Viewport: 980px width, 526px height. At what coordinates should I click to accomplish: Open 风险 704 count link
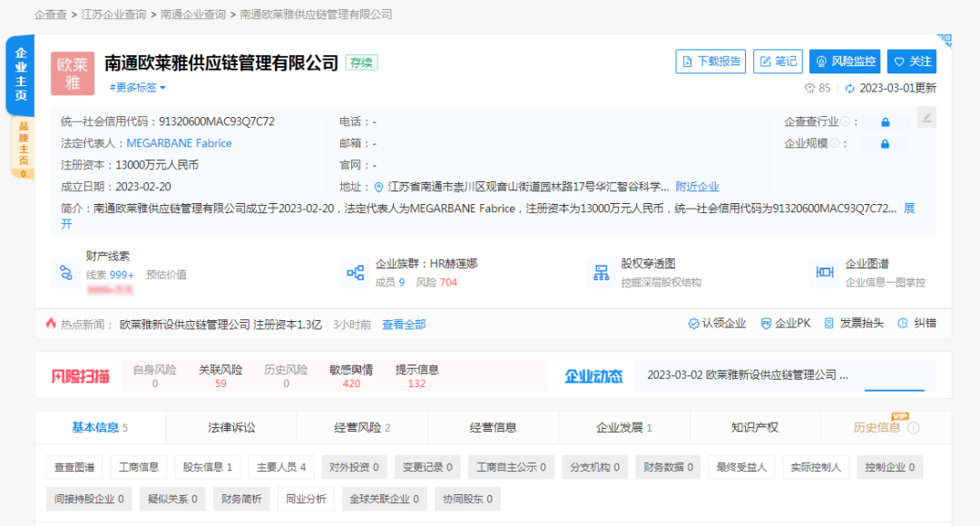coord(436,282)
